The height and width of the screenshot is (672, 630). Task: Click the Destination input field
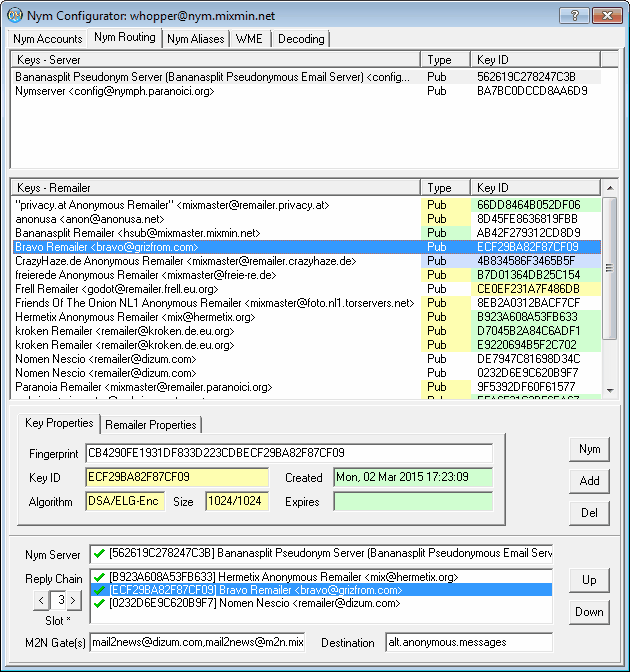468,641
